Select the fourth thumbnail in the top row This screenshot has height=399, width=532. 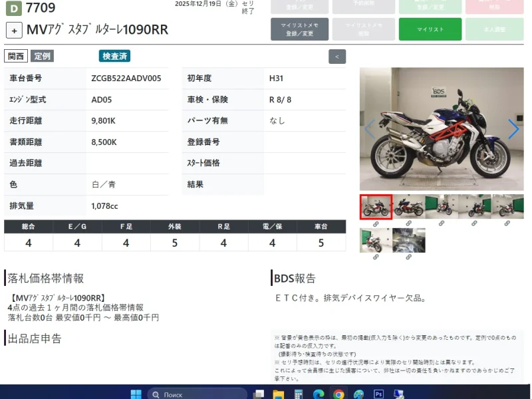pyautogui.click(x=475, y=206)
